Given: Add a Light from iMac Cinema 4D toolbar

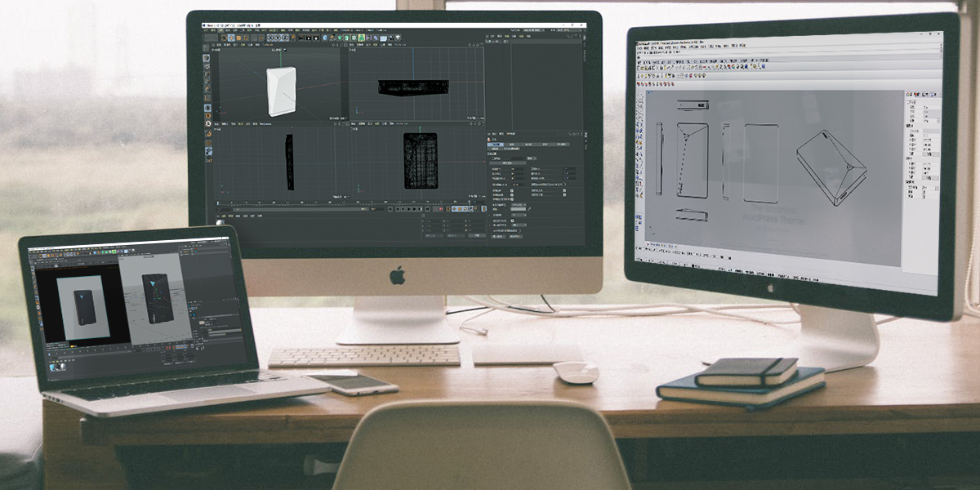Looking at the screenshot, I should pyautogui.click(x=398, y=38).
